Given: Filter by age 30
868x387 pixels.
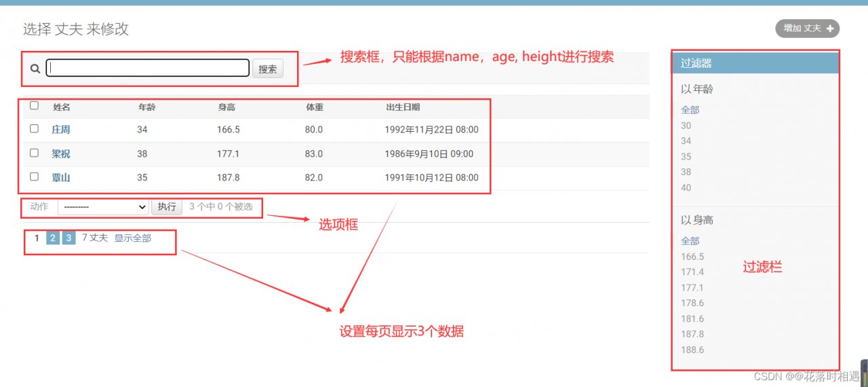Looking at the screenshot, I should (x=686, y=126).
